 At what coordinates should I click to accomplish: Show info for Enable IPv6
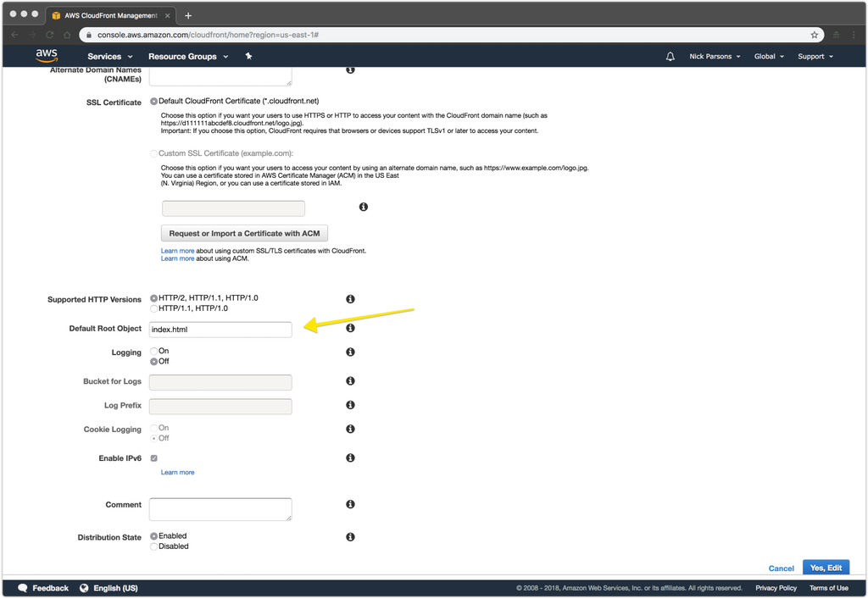coord(350,458)
